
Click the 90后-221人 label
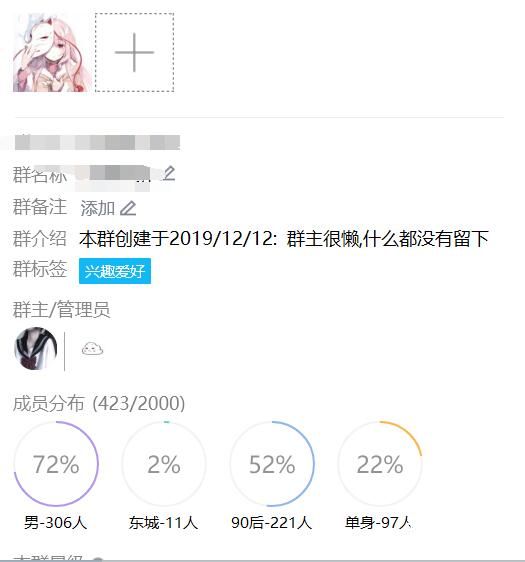pyautogui.click(x=272, y=523)
